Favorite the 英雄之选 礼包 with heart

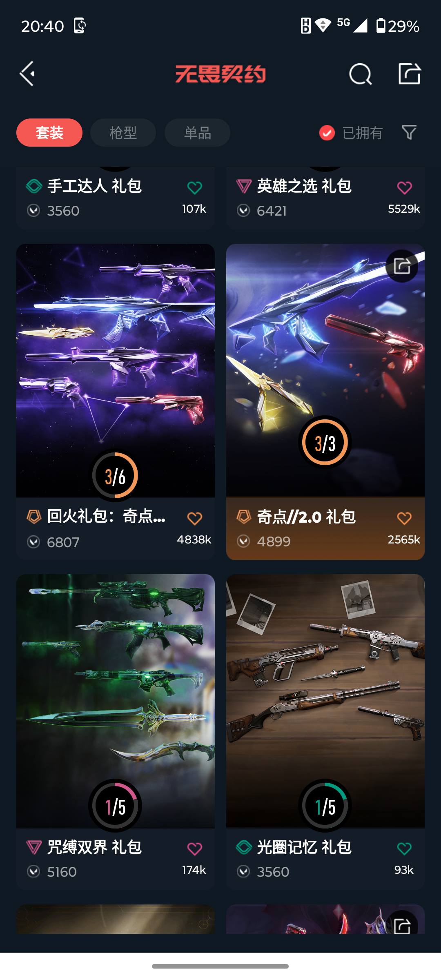tap(405, 188)
